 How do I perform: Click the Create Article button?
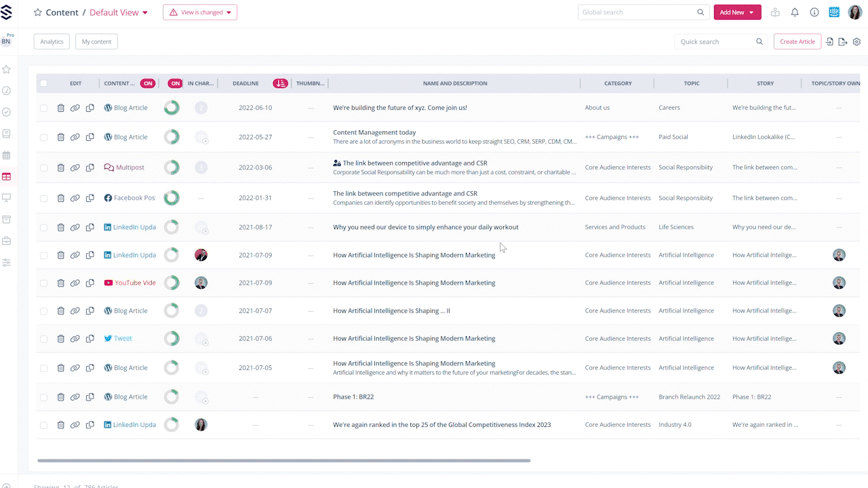pyautogui.click(x=797, y=41)
